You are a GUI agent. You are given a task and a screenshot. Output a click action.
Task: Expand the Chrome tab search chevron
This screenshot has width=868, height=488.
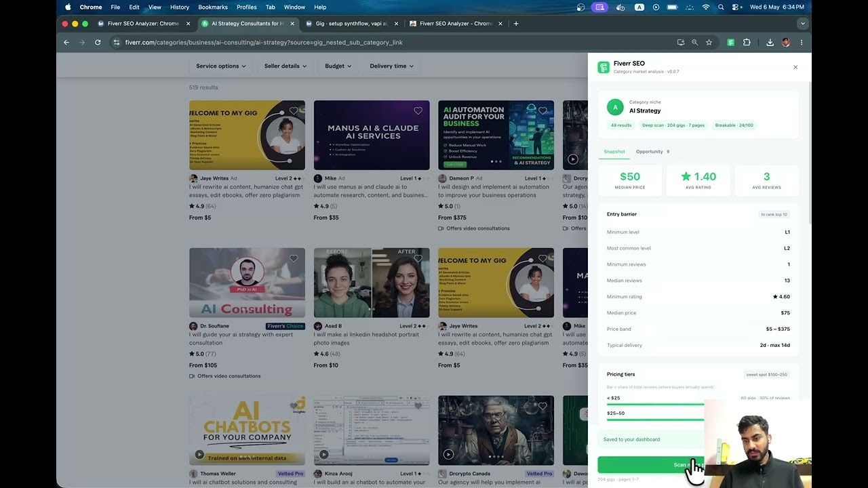803,23
